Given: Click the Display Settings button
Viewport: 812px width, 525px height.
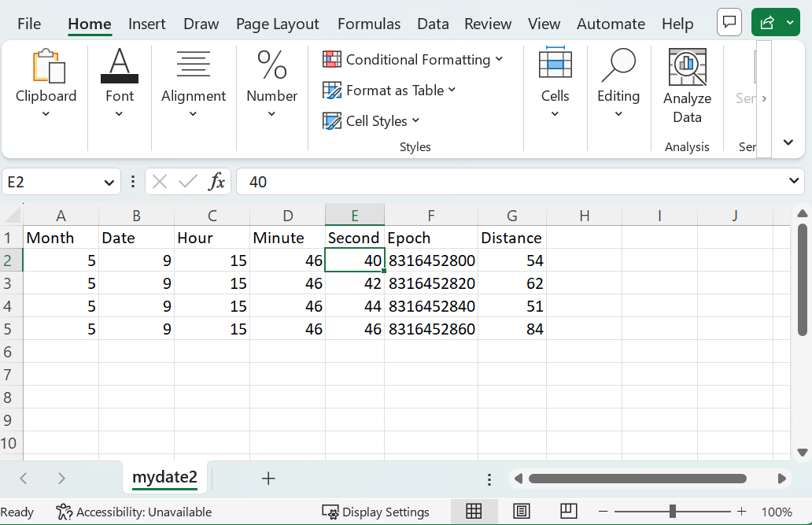Looking at the screenshot, I should pos(376,512).
